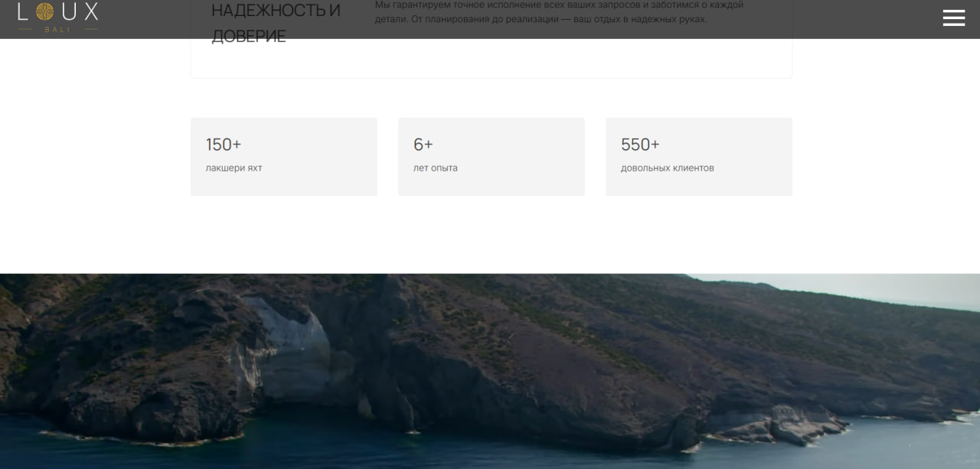980x469 pixels.
Task: Select the "НАДЕЖНОСТЬ И ДОВЕРИЕ" heading
Action: click(276, 23)
